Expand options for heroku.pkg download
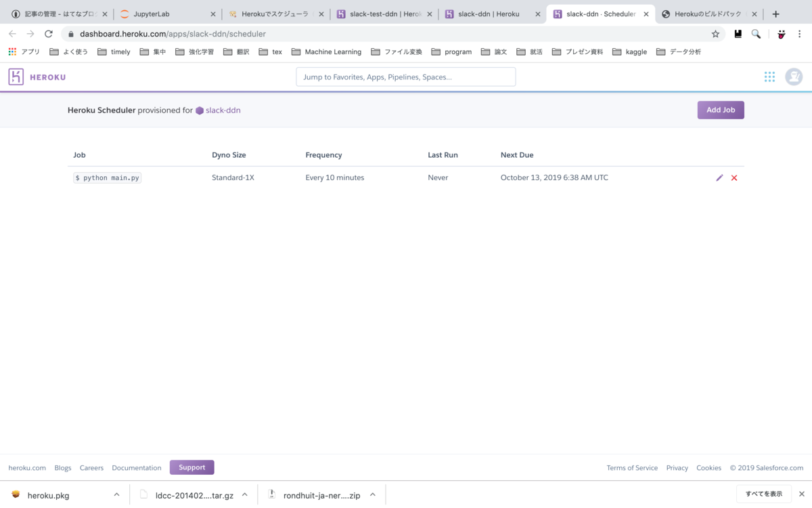 (116, 494)
